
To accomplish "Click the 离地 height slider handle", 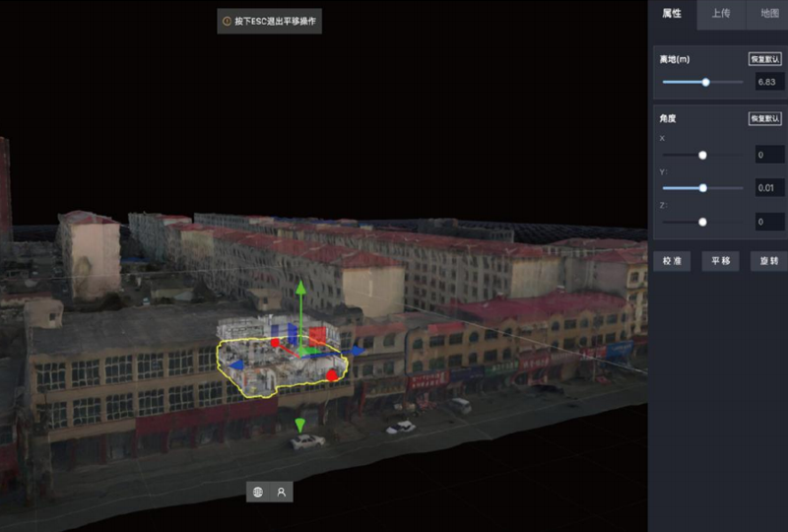I will pos(705,83).
